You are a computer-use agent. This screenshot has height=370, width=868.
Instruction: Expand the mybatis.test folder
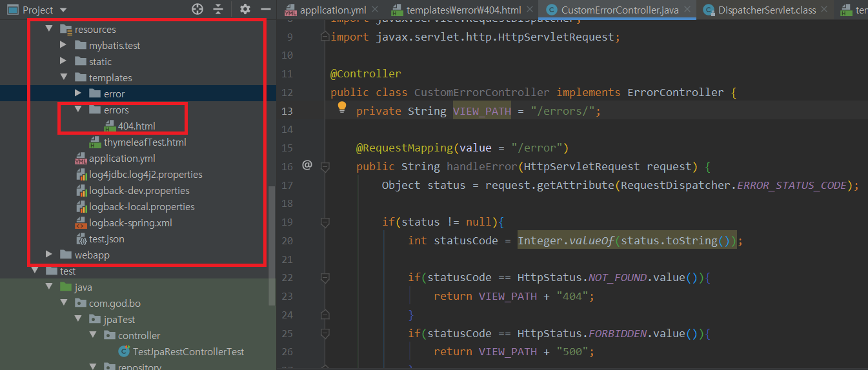(x=63, y=45)
